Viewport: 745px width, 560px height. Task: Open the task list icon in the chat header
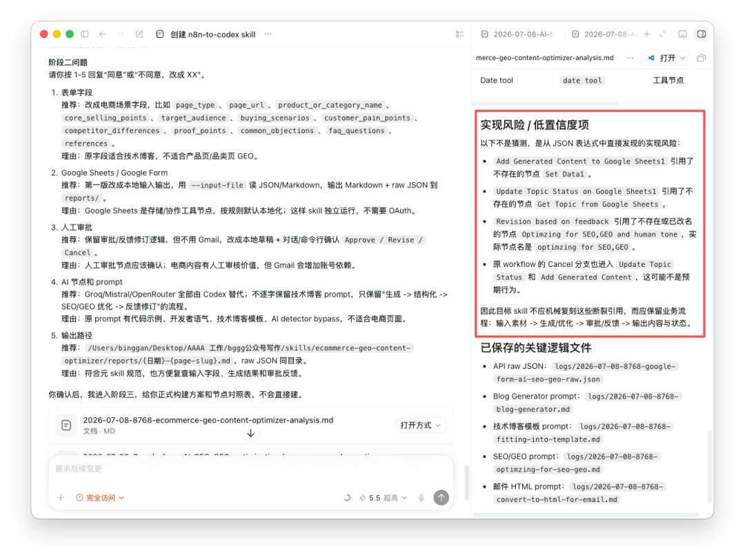click(459, 34)
